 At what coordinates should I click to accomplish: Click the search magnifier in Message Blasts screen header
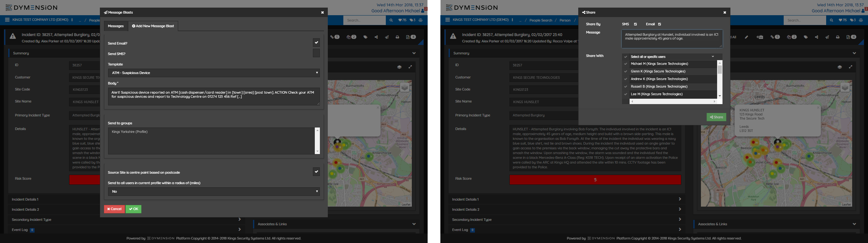click(x=391, y=20)
